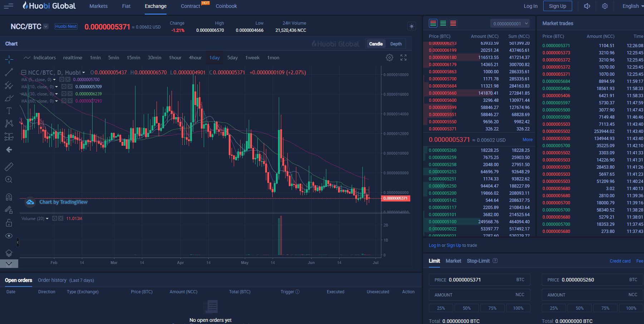Click the More link in order book
The height and width of the screenshot is (324, 644).
[x=527, y=140]
